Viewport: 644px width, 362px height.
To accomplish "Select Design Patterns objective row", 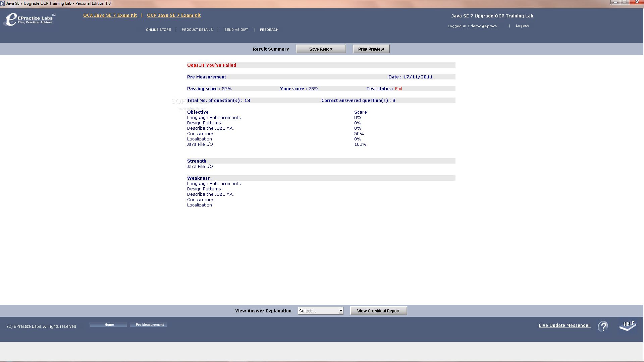I will pos(204,123).
